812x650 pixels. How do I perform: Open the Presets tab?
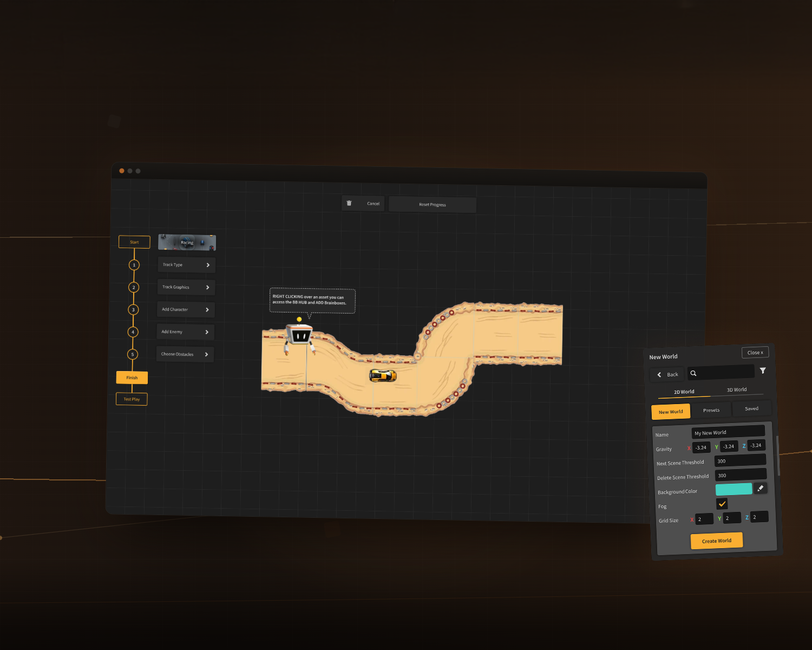pos(711,410)
